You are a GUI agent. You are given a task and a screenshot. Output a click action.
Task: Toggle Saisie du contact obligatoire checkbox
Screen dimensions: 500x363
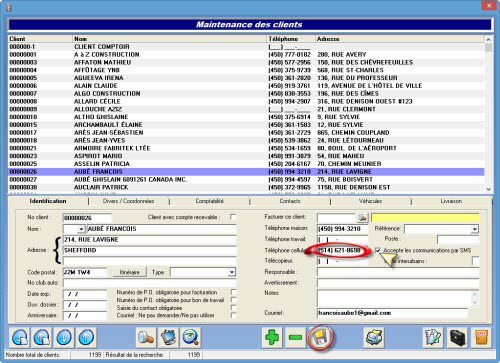coord(233,307)
